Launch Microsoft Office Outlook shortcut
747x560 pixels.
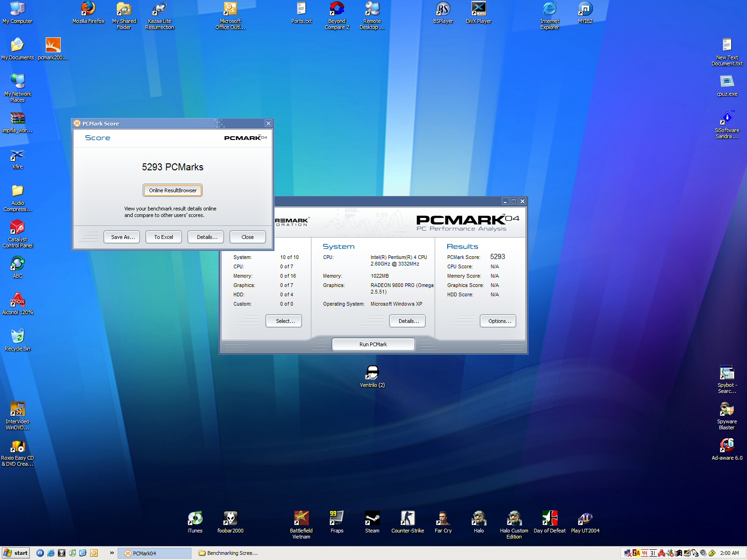pyautogui.click(x=230, y=15)
